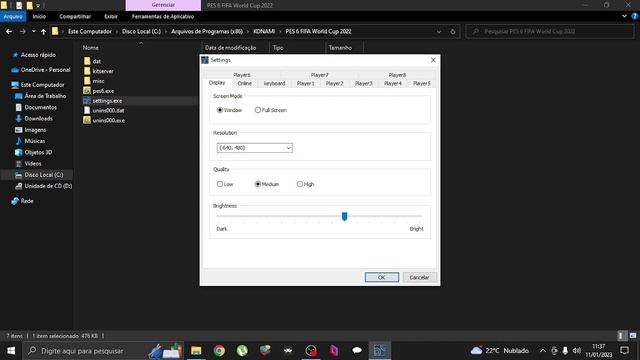640x360 pixels.
Task: Select unins000.dat file
Action: [108, 111]
